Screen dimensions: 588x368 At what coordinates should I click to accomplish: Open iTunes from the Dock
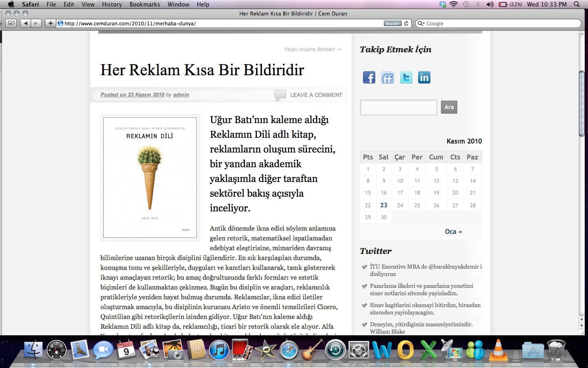[219, 350]
